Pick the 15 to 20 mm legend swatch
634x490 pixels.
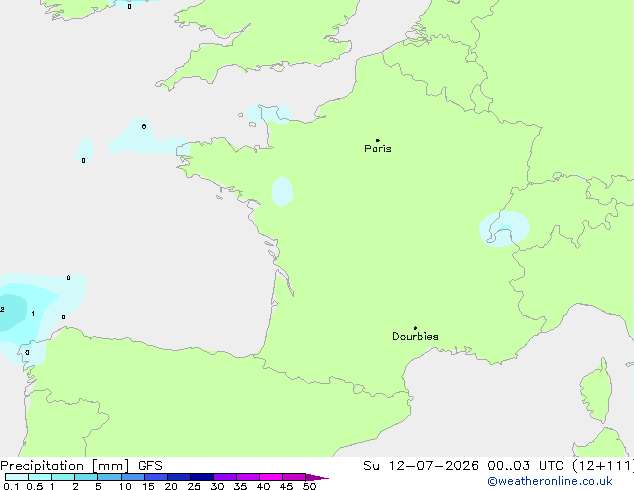pos(155,477)
